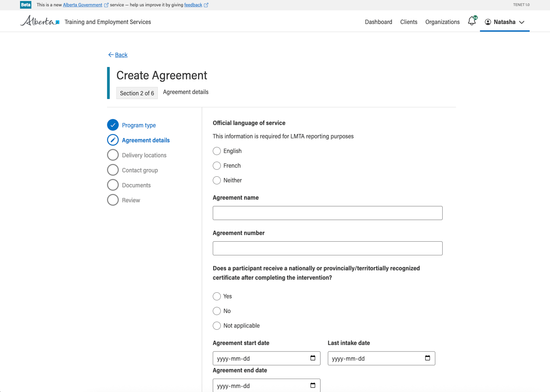Open the Last intake date calendar picker
550x392 pixels.
(x=427, y=358)
